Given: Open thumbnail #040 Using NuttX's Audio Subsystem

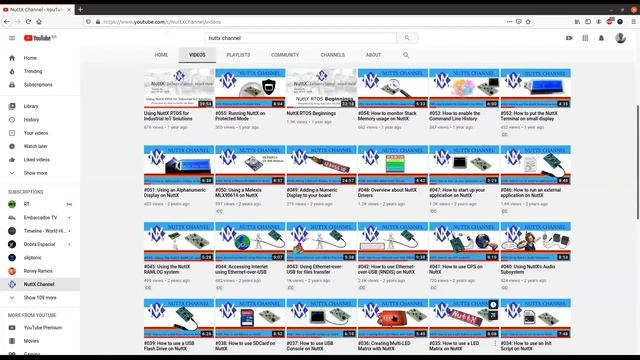Looking at the screenshot, I should (536, 241).
